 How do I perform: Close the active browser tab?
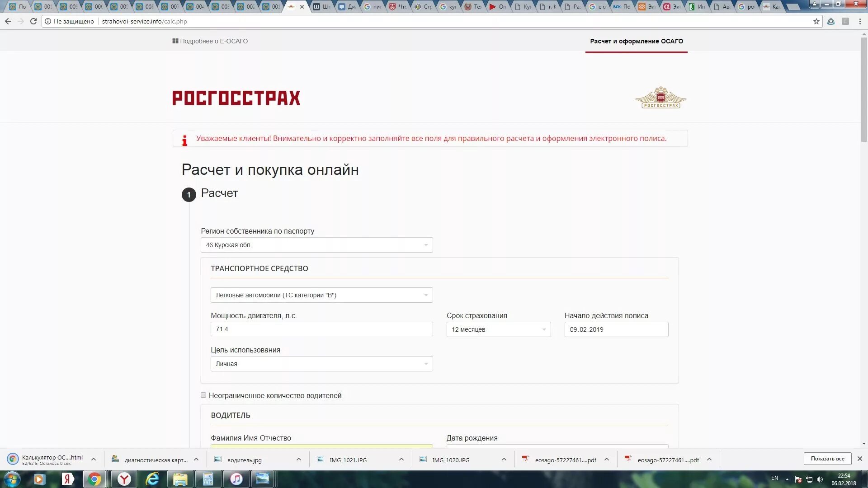tap(302, 7)
